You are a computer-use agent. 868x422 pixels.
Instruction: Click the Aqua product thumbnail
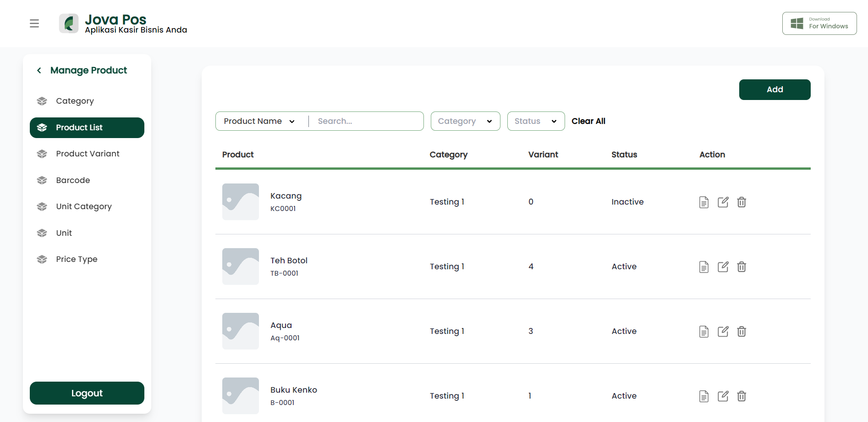(x=241, y=331)
